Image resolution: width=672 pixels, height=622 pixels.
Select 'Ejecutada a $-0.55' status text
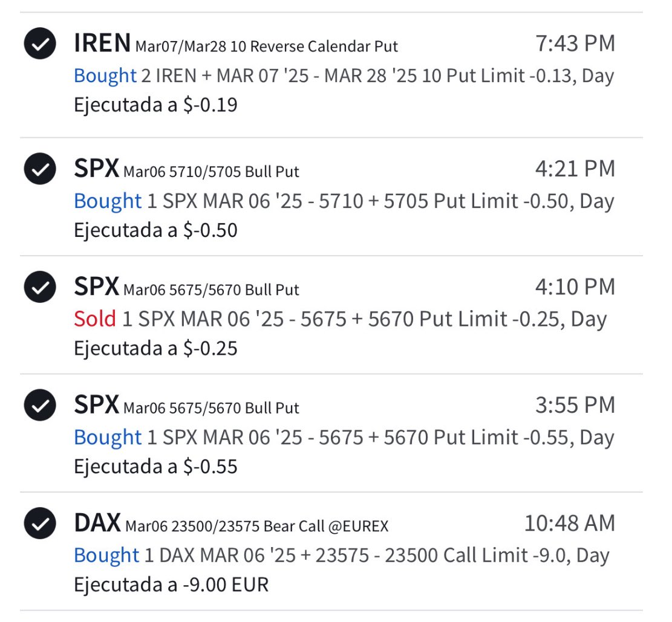point(155,467)
